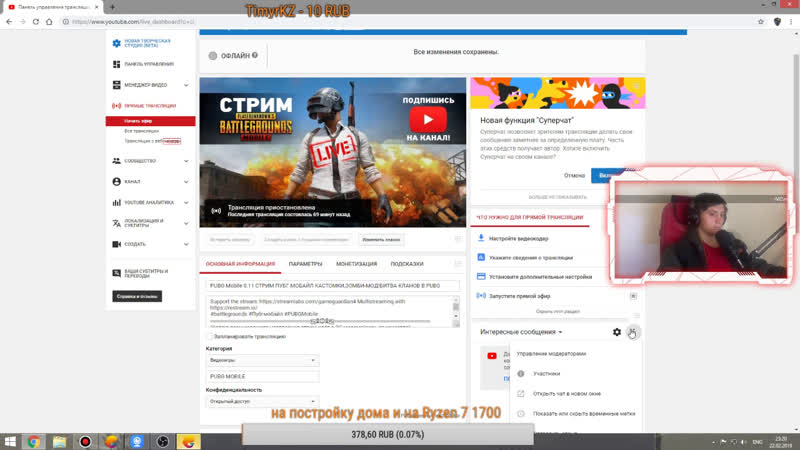Click the Ваши субтитры и переводы icon
800x450 pixels.
tap(116, 273)
